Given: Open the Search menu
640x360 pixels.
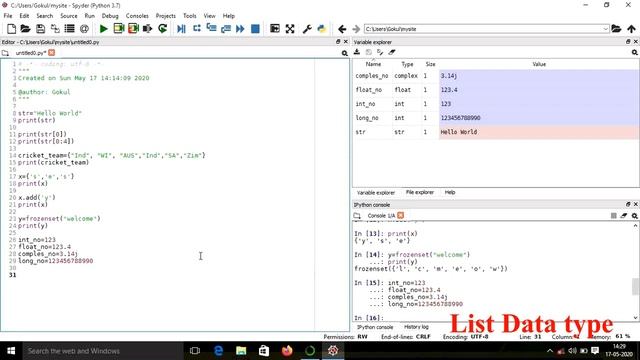Looking at the screenshot, I should 44,16.
